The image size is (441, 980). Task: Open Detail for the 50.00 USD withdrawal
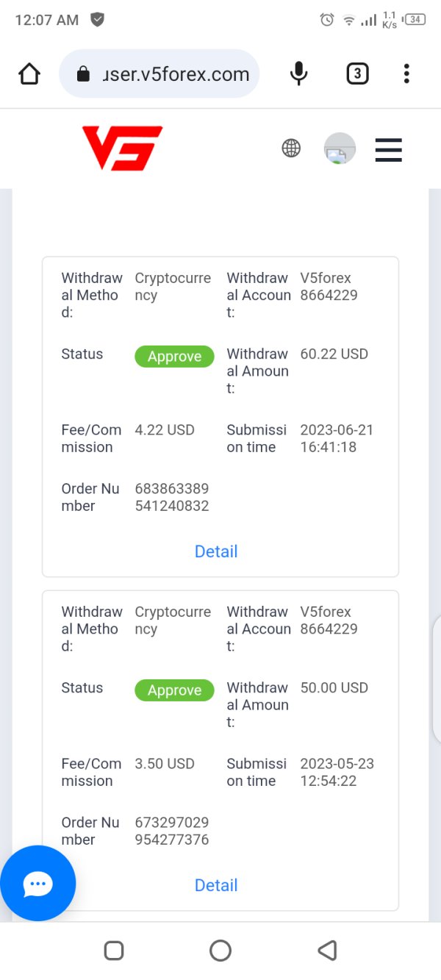[x=216, y=885]
